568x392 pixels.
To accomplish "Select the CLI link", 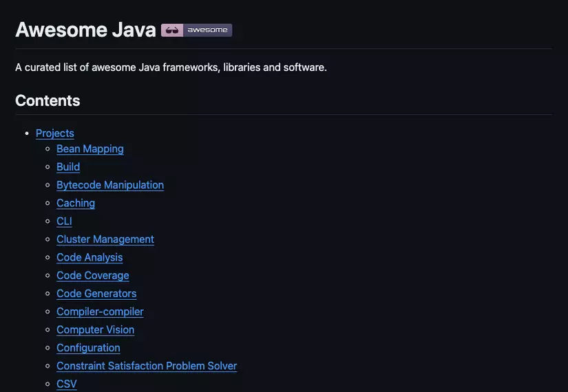I will (x=64, y=221).
